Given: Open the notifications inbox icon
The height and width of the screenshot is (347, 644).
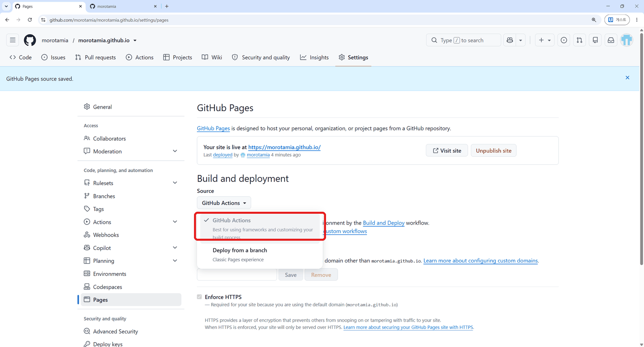Looking at the screenshot, I should pos(611,40).
